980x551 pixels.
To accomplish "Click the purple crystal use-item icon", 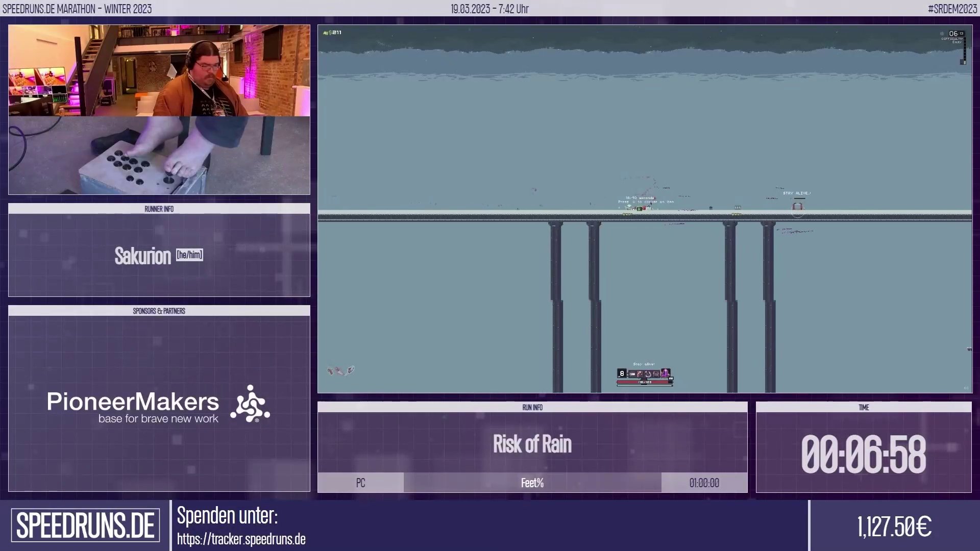I will coord(666,373).
